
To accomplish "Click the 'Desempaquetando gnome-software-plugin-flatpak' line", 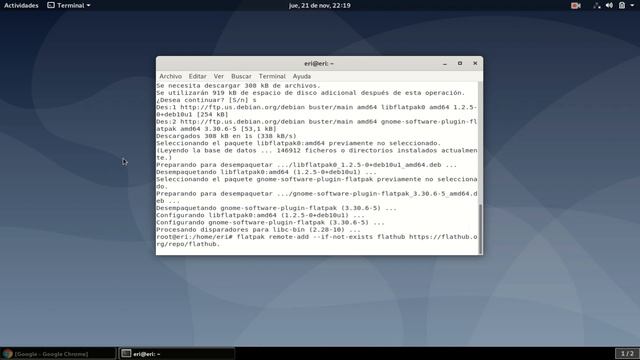I will 276,208.
